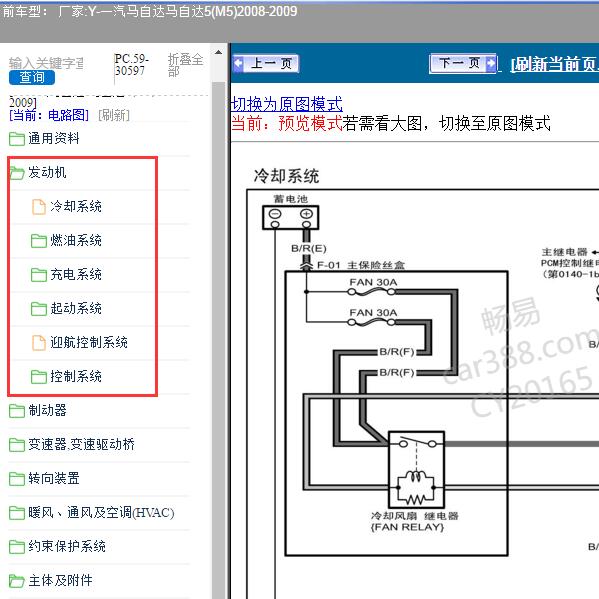Click 切换为原图模式 link

[287, 104]
